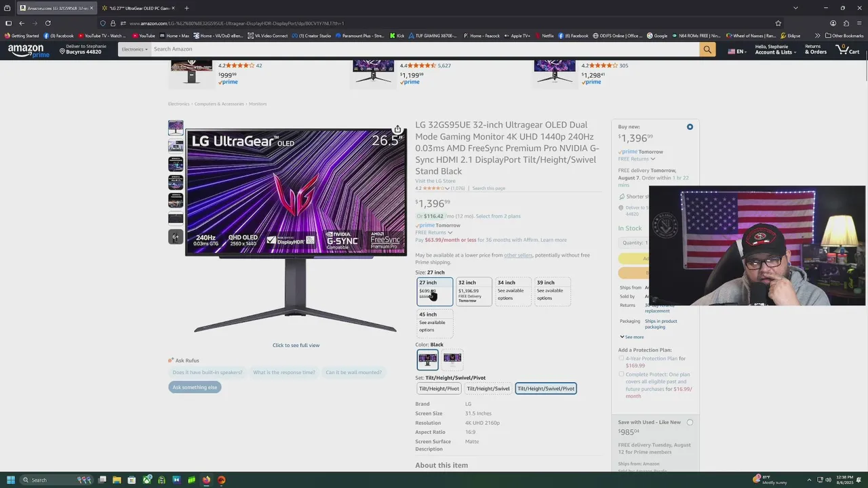
Task: Open the Netflix bookmark
Action: [x=545, y=36]
